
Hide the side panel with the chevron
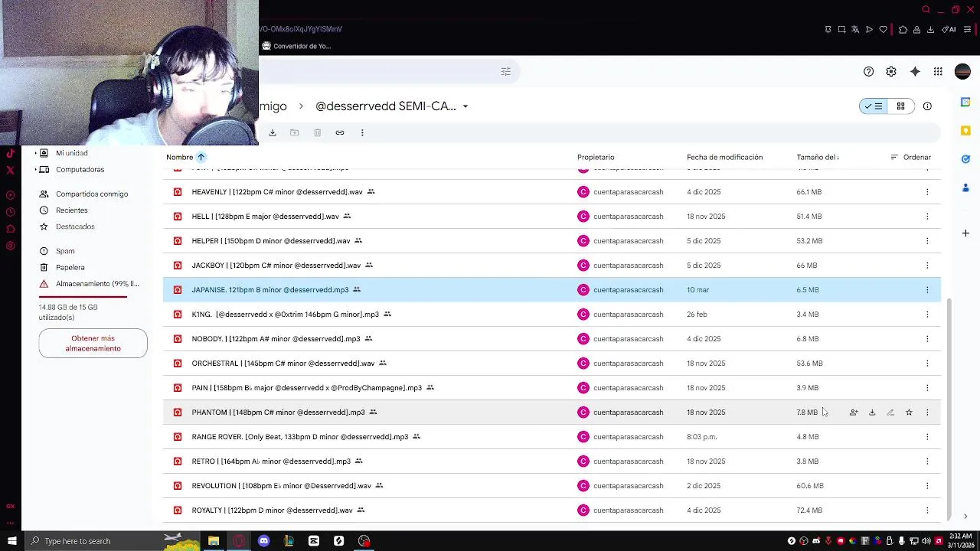click(x=965, y=517)
